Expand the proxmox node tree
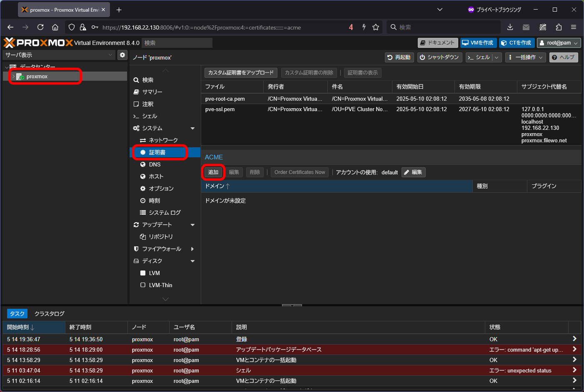 [x=13, y=77]
